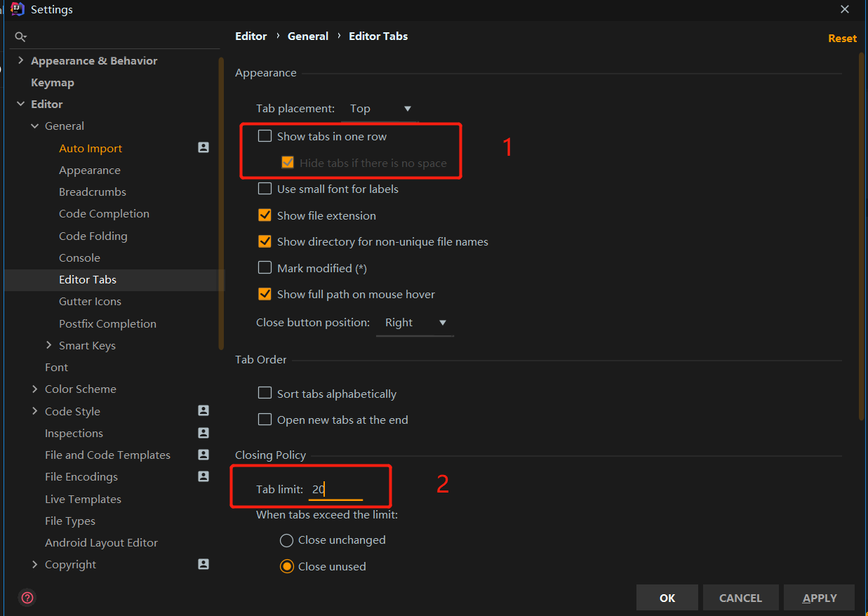Close the Settings dialog window

pos(845,9)
